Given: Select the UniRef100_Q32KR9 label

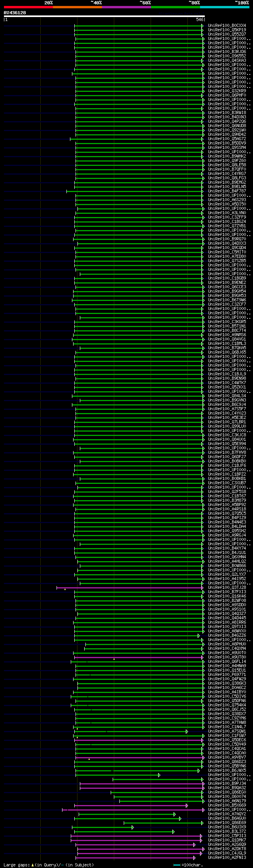Looking at the screenshot, I should point(227,91).
